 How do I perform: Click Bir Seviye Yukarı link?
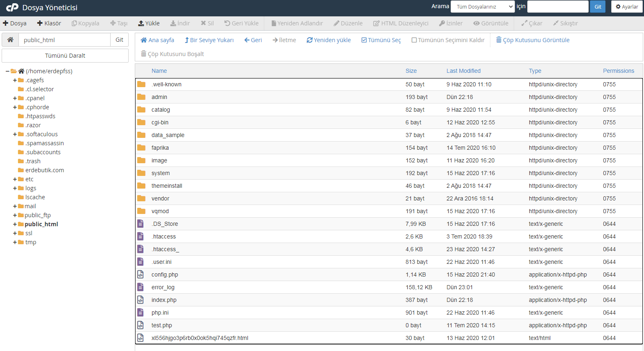(209, 40)
